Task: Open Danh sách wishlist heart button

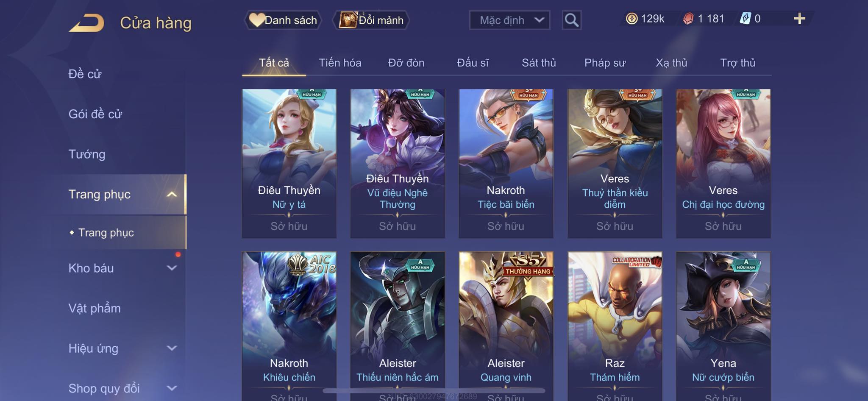Action: (283, 20)
